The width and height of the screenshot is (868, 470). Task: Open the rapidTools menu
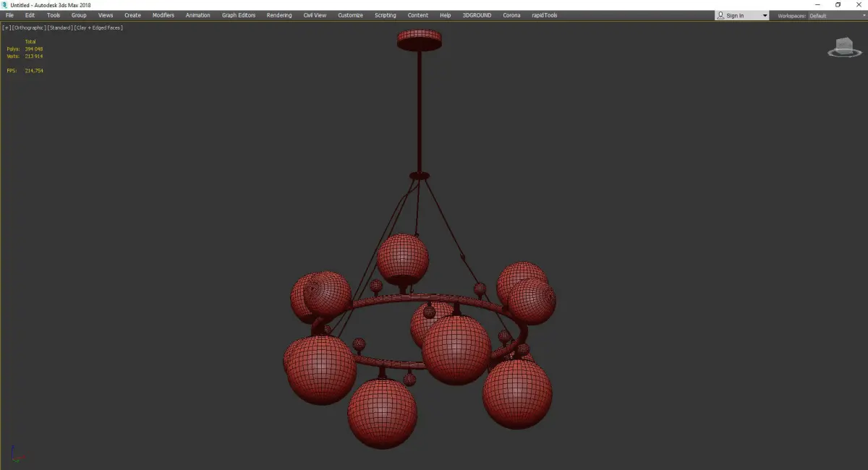coord(545,15)
